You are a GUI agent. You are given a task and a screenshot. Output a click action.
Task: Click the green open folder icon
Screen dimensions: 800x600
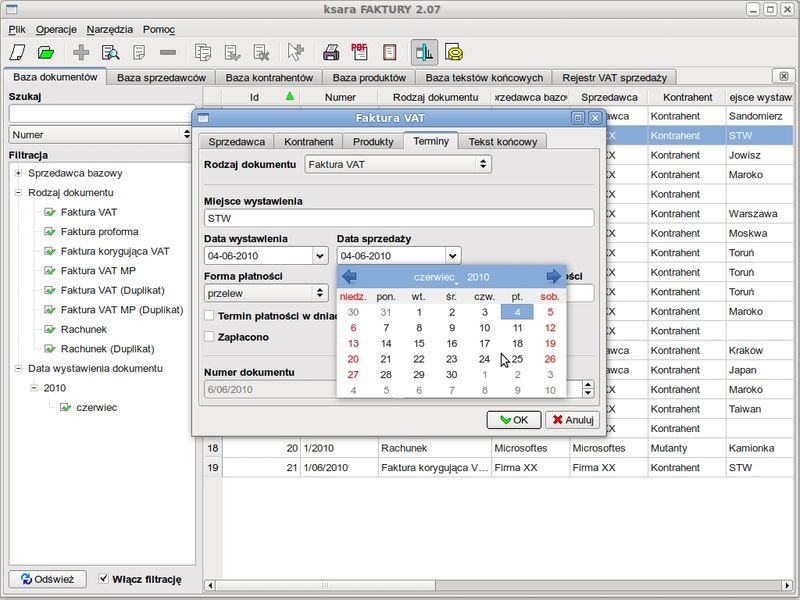(46, 52)
